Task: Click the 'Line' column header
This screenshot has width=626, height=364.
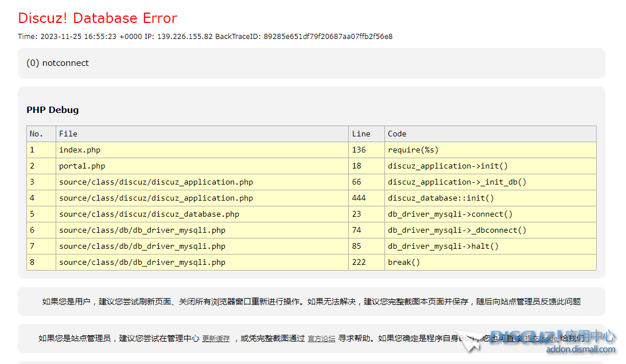Action: click(367, 134)
